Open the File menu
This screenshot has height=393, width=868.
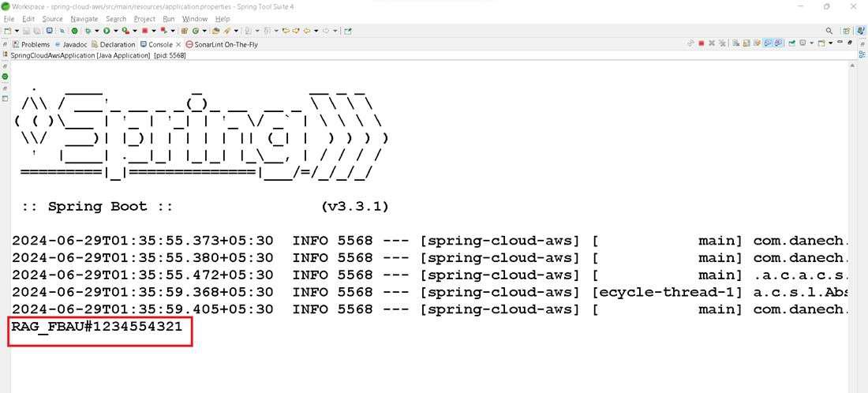9,19
